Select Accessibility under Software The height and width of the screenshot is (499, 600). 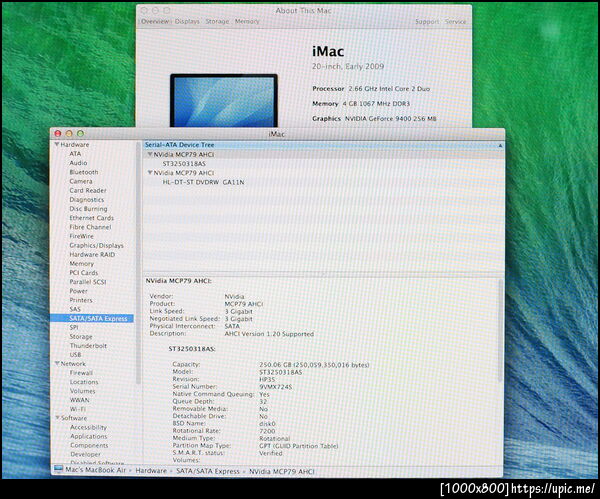(88, 427)
